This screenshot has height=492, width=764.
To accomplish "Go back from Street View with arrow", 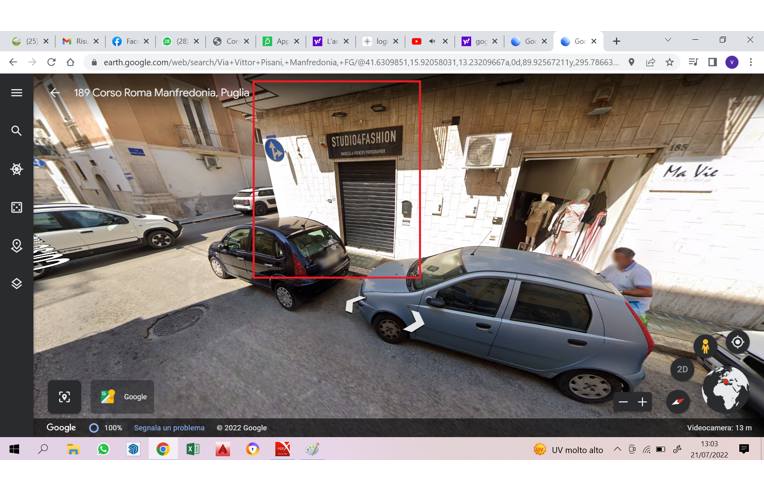I will coord(55,93).
